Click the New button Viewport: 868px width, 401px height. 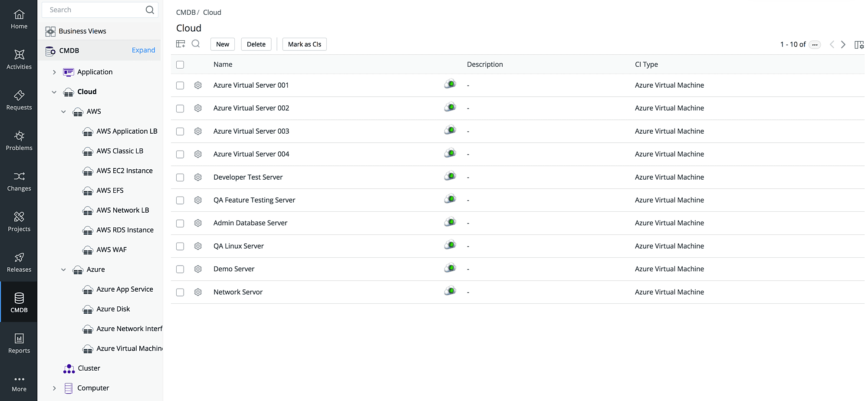click(222, 44)
